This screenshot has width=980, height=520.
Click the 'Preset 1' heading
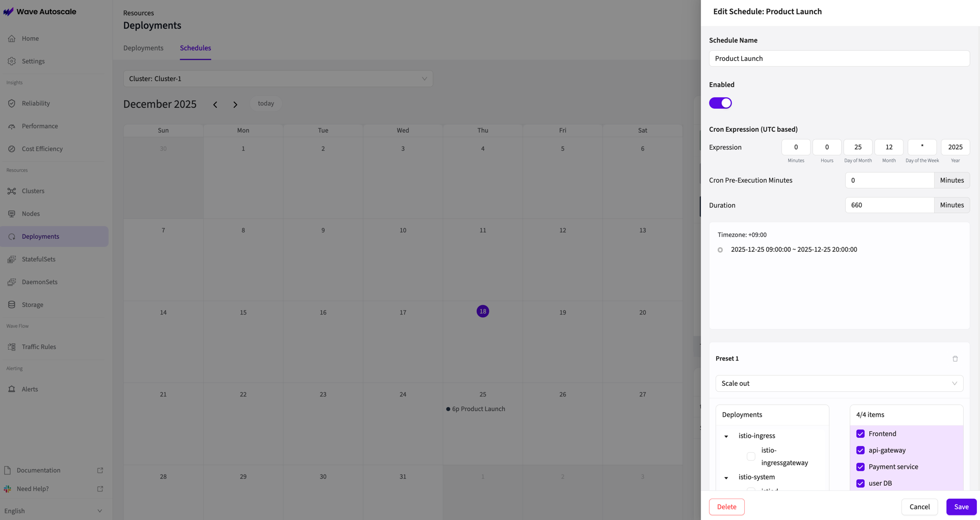727,359
